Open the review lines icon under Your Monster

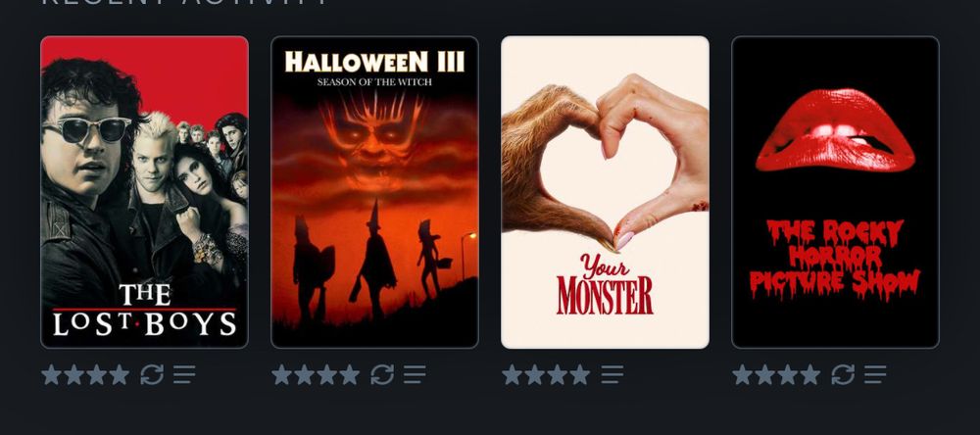612,375
